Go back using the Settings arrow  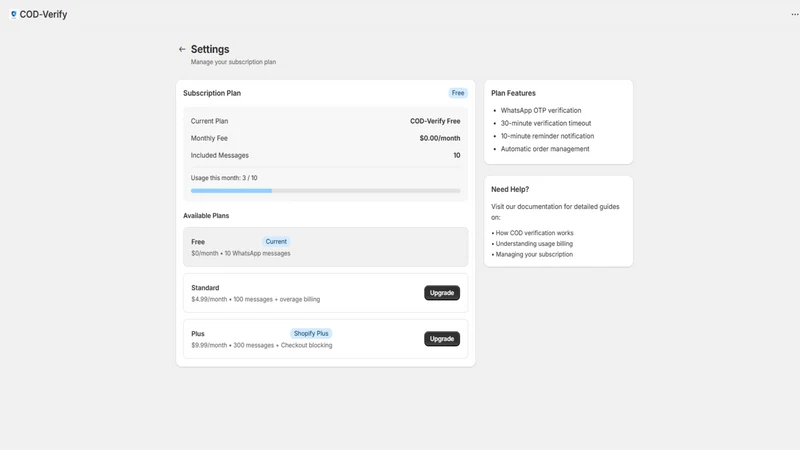pyautogui.click(x=182, y=49)
